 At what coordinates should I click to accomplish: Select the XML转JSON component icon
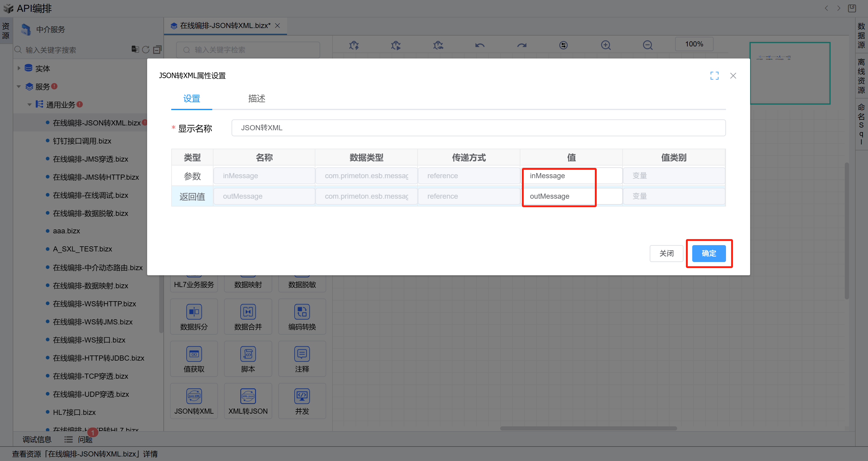[248, 396]
